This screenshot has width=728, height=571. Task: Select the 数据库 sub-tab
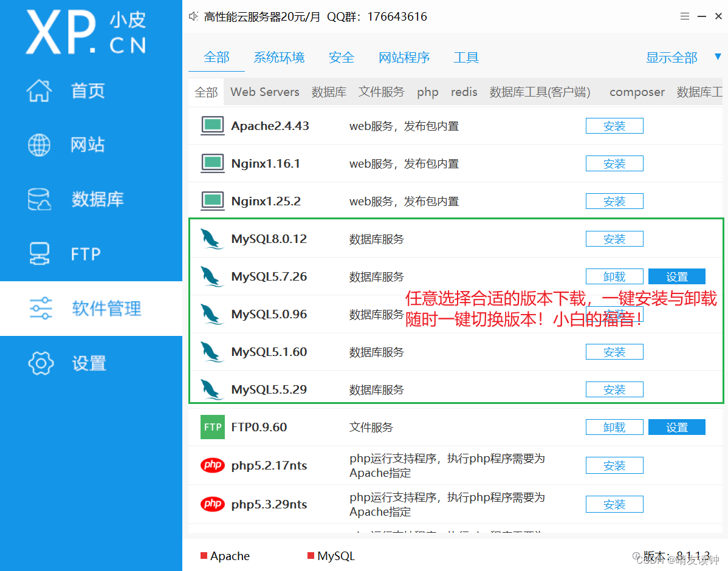pyautogui.click(x=329, y=92)
